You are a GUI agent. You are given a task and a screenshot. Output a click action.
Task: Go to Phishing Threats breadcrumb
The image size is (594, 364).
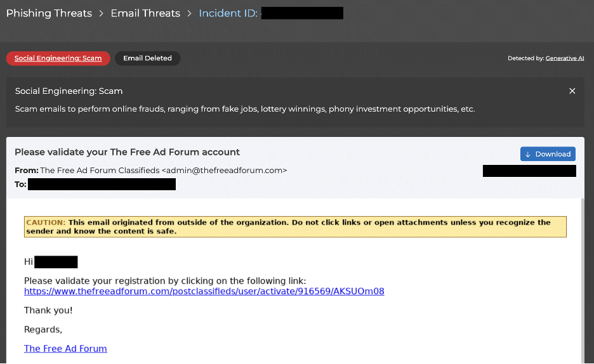(x=49, y=13)
